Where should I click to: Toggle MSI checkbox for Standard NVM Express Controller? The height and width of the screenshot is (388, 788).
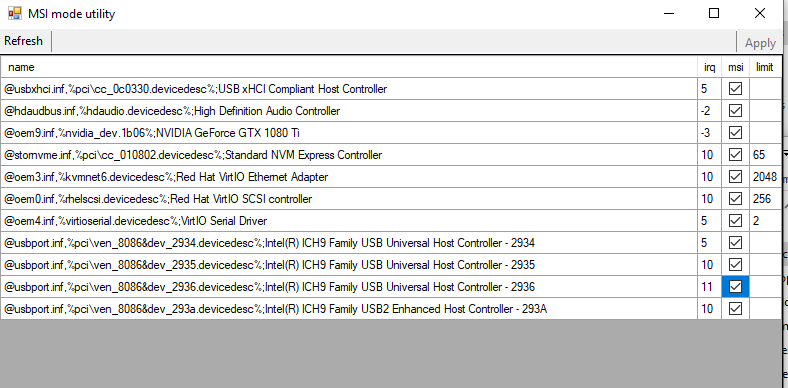(735, 155)
